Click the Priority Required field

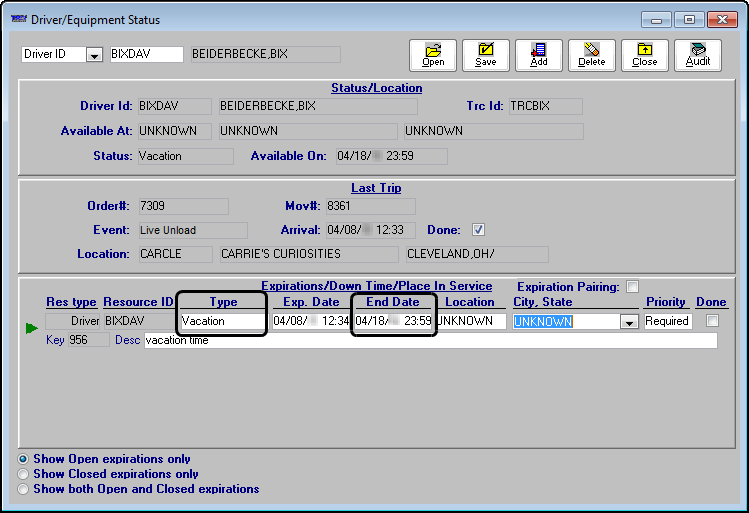(x=667, y=321)
